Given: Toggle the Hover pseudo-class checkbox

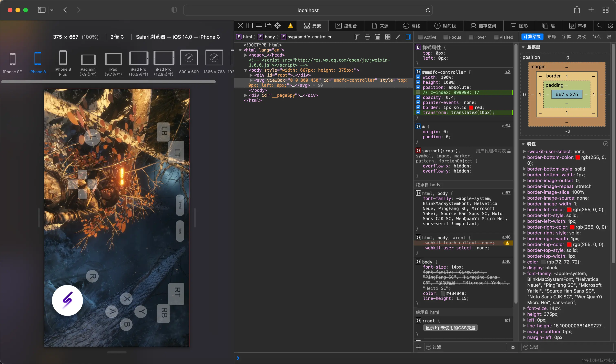Looking at the screenshot, I should 471,37.
